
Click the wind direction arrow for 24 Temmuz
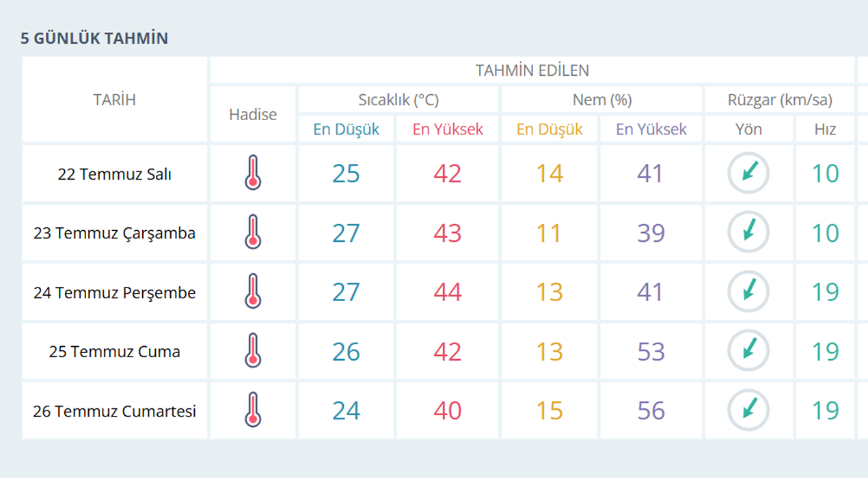pyautogui.click(x=748, y=292)
